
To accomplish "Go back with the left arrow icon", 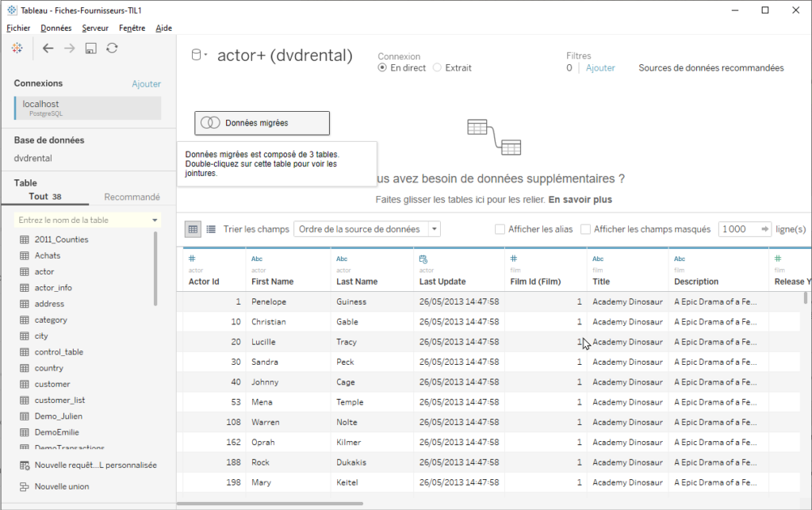I will point(48,48).
